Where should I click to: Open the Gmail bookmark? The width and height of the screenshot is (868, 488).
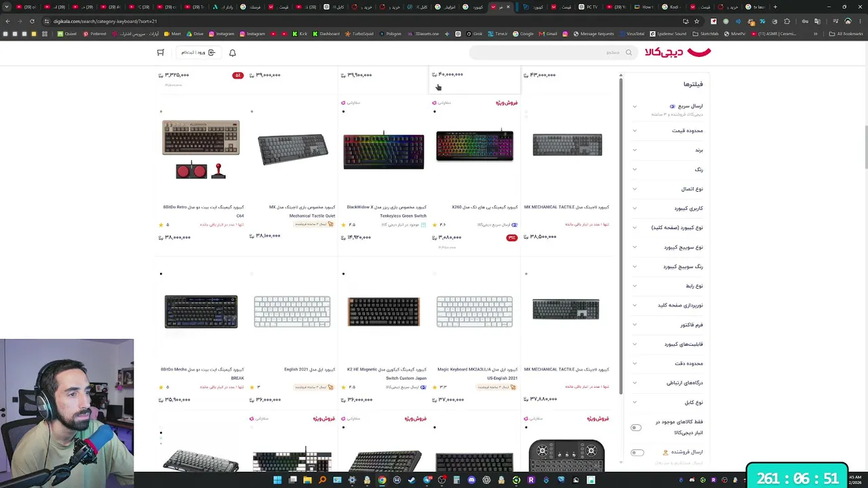pos(547,34)
